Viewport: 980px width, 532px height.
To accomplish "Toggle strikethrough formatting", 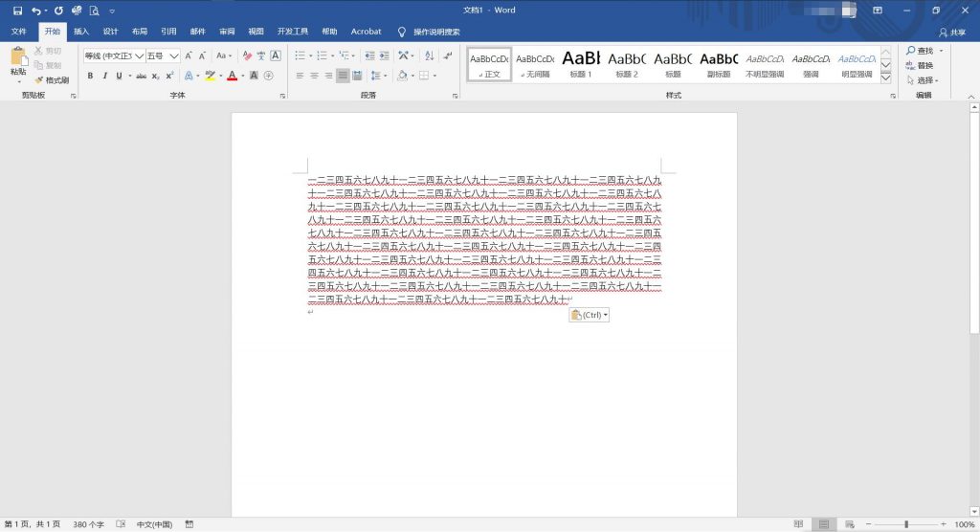I will click(142, 76).
